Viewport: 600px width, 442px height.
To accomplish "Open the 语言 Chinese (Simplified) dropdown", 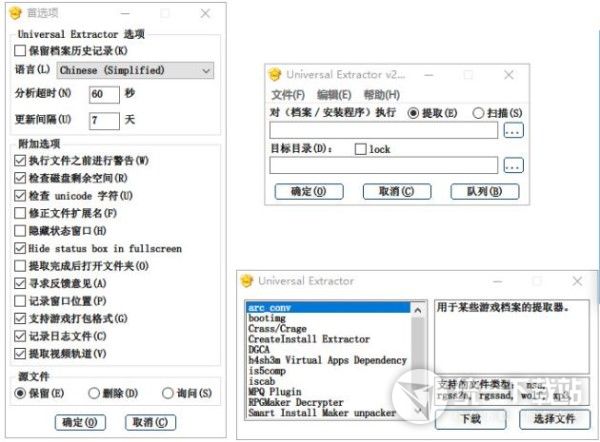I will click(x=135, y=70).
